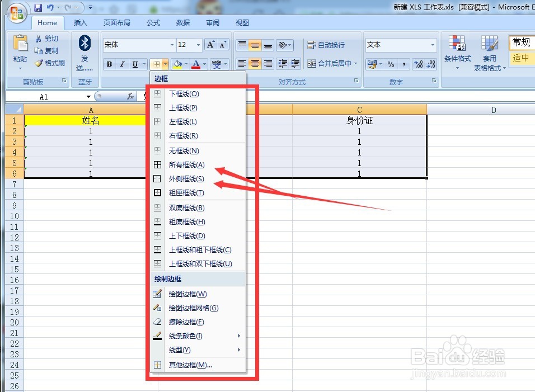This screenshot has width=535, height=392.
Task: Open the 文本 number format dropdown
Action: [x=433, y=45]
